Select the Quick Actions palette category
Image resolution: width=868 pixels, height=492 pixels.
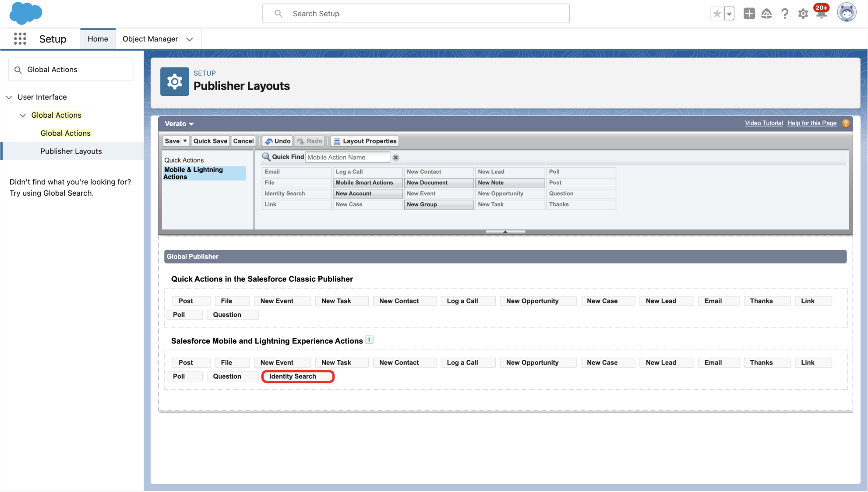(x=184, y=160)
